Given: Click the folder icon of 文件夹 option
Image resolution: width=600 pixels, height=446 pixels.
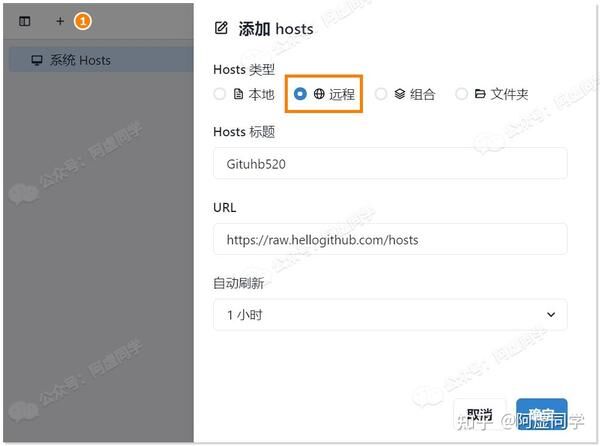Looking at the screenshot, I should 480,94.
